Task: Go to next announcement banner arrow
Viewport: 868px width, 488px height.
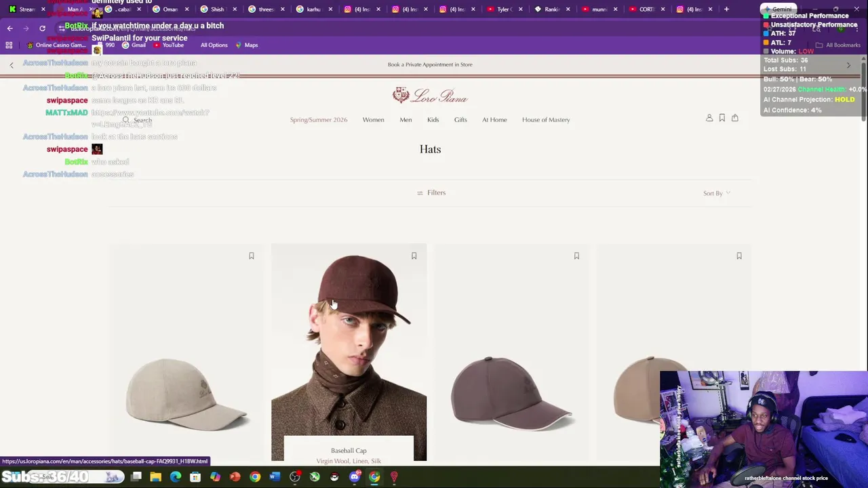Action: tap(848, 65)
